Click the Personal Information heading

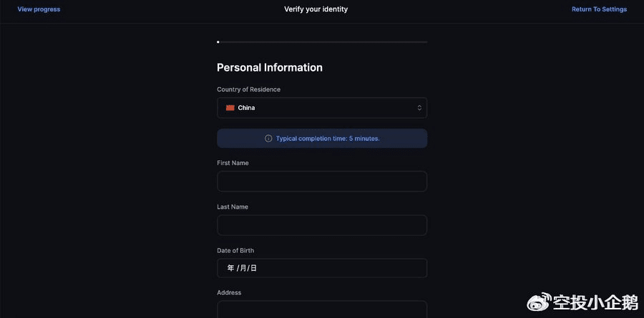pos(270,68)
